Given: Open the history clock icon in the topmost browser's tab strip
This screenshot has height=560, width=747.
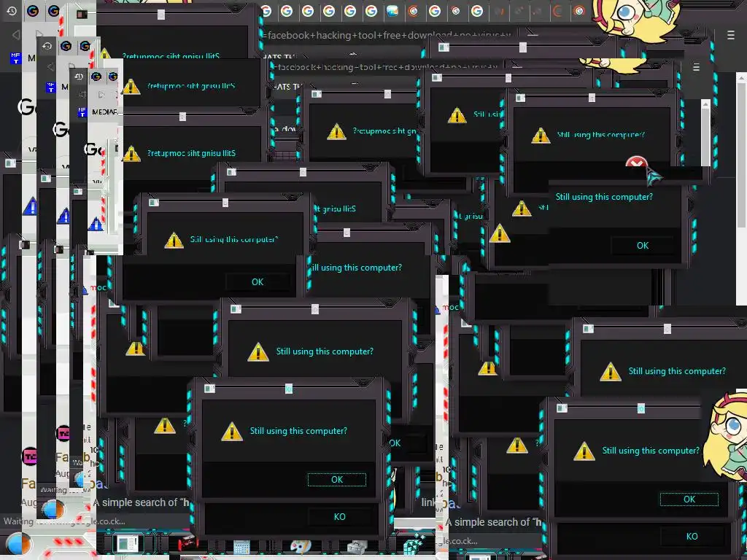Looking at the screenshot, I should pyautogui.click(x=12, y=10).
